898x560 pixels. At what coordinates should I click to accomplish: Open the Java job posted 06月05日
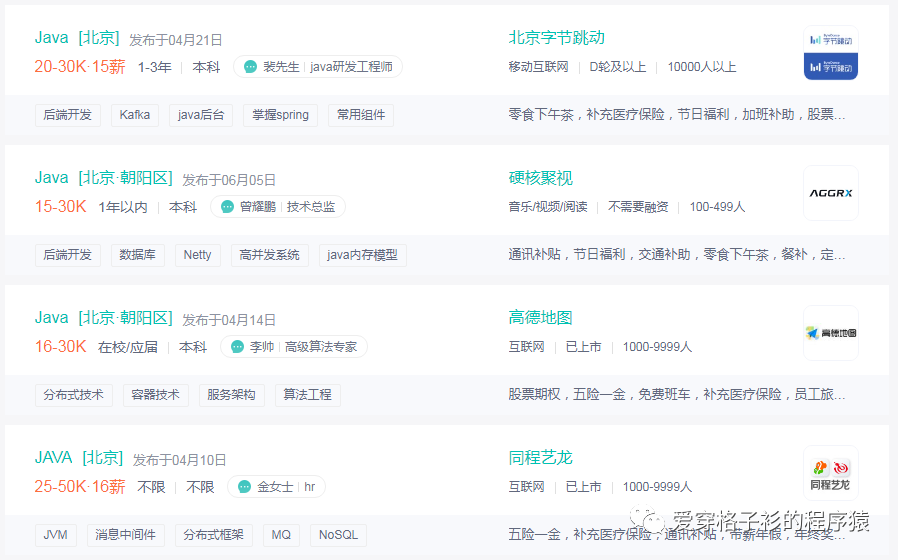pos(104,178)
